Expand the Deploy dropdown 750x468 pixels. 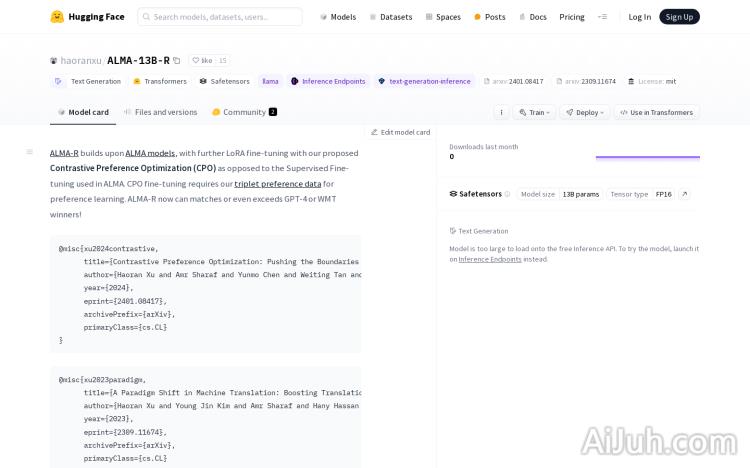click(x=584, y=112)
